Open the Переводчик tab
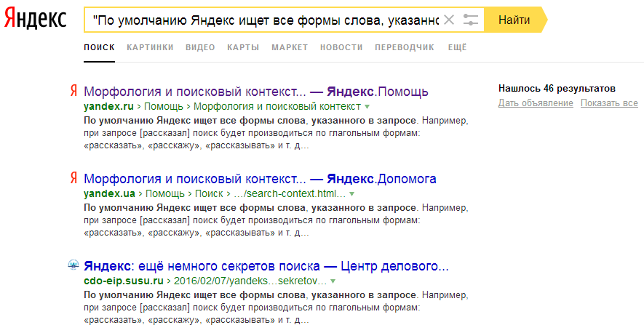 pyautogui.click(x=404, y=47)
